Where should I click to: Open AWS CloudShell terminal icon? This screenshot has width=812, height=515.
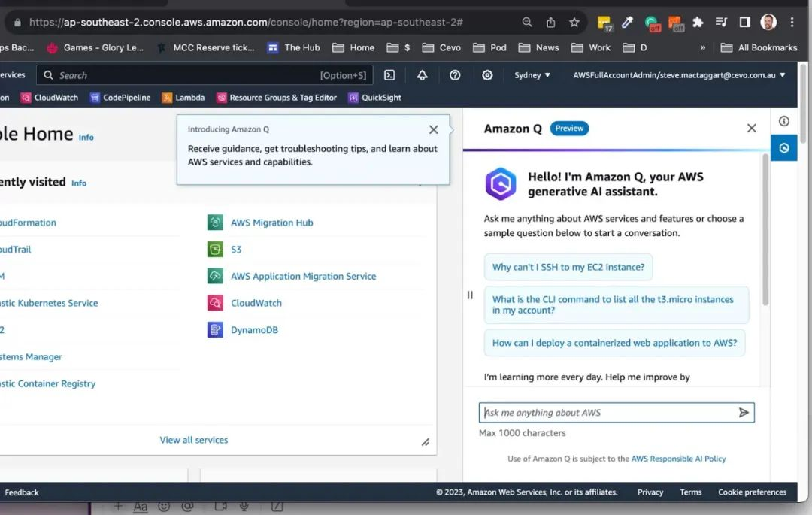click(389, 75)
